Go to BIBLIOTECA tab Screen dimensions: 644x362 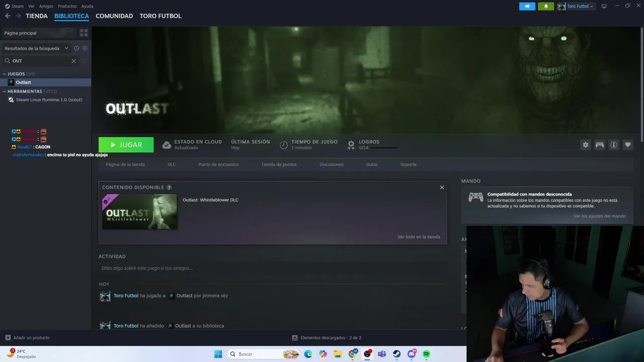coord(71,16)
